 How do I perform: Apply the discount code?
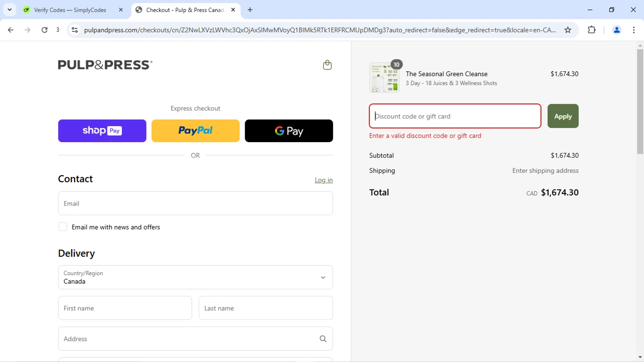(x=563, y=116)
